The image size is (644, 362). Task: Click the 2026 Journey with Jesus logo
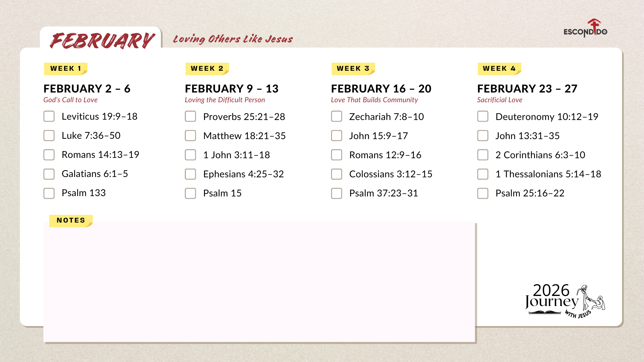pos(565,301)
